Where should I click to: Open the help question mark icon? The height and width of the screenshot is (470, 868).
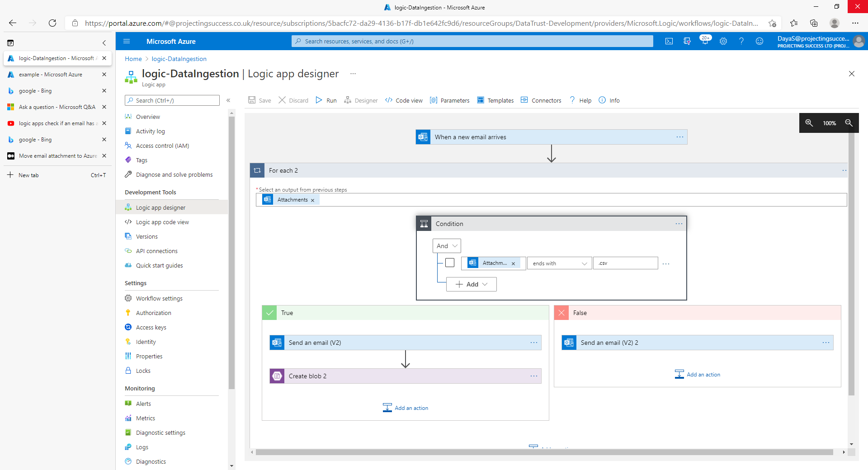click(x=741, y=41)
